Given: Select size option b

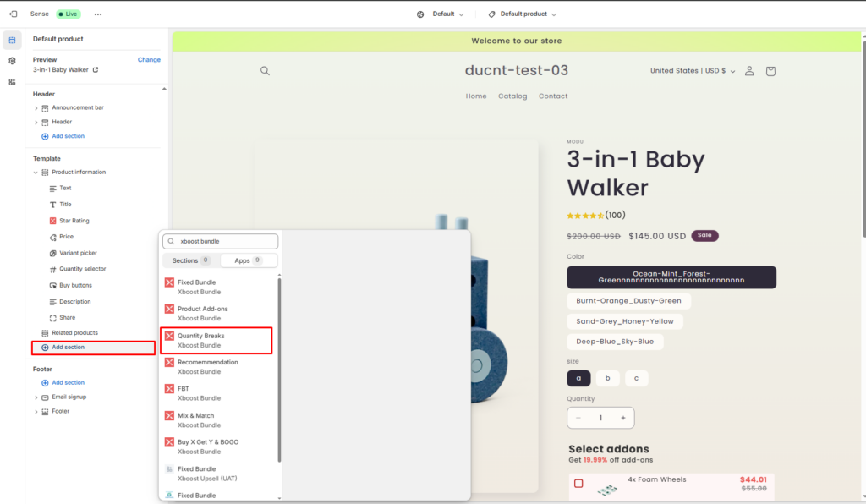Looking at the screenshot, I should pyautogui.click(x=607, y=378).
